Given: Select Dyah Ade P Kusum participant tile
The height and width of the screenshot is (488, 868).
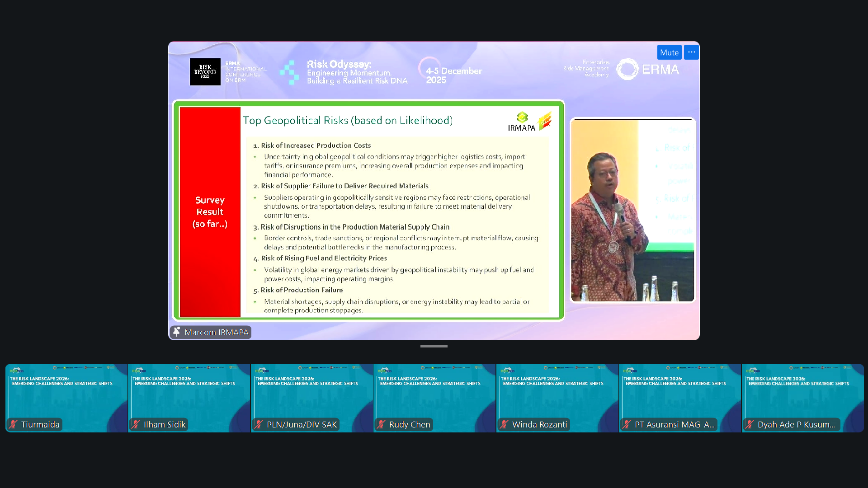Looking at the screenshot, I should tap(802, 398).
